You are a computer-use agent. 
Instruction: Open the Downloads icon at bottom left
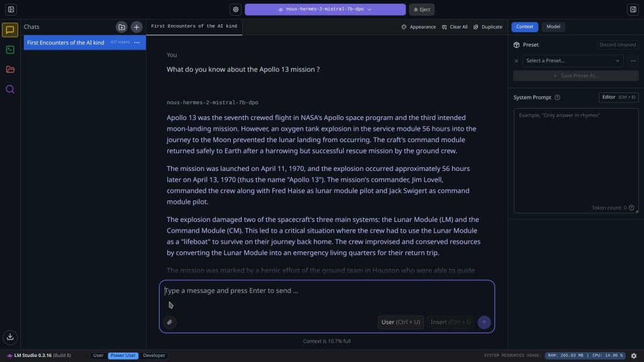[10, 337]
